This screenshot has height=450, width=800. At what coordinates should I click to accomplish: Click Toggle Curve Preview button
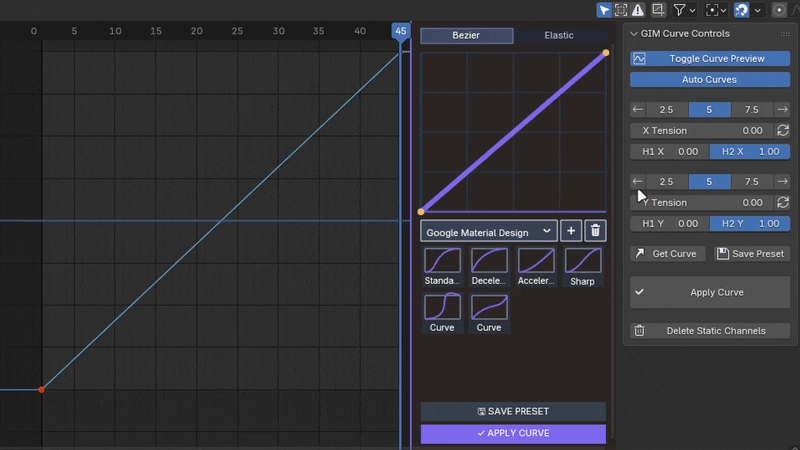(710, 59)
